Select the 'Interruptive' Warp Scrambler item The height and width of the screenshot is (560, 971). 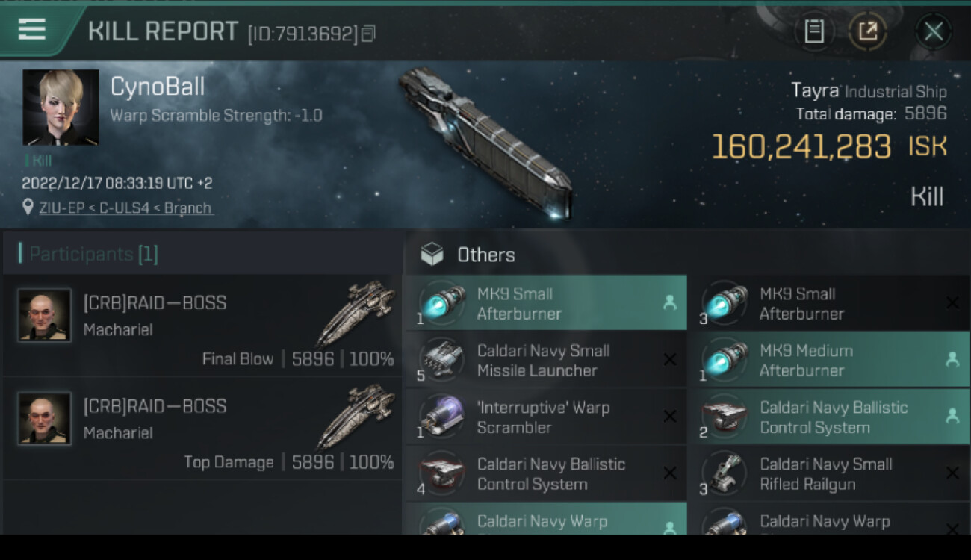pos(546,417)
